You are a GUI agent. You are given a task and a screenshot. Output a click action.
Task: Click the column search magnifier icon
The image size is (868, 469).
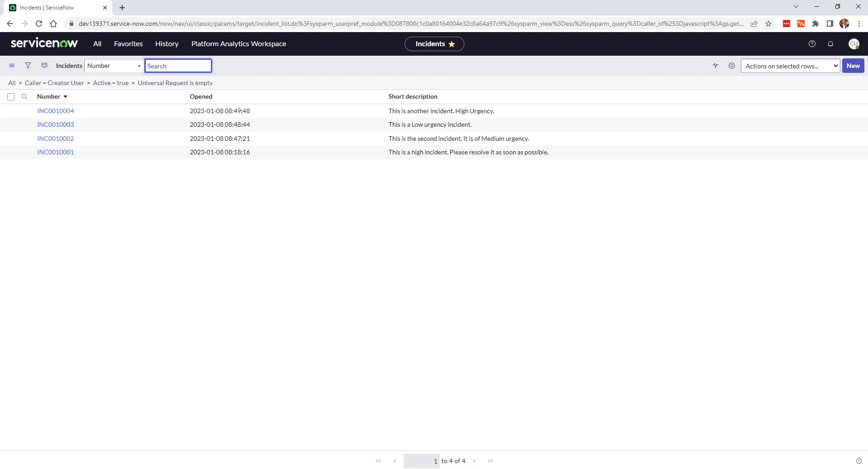coord(25,96)
